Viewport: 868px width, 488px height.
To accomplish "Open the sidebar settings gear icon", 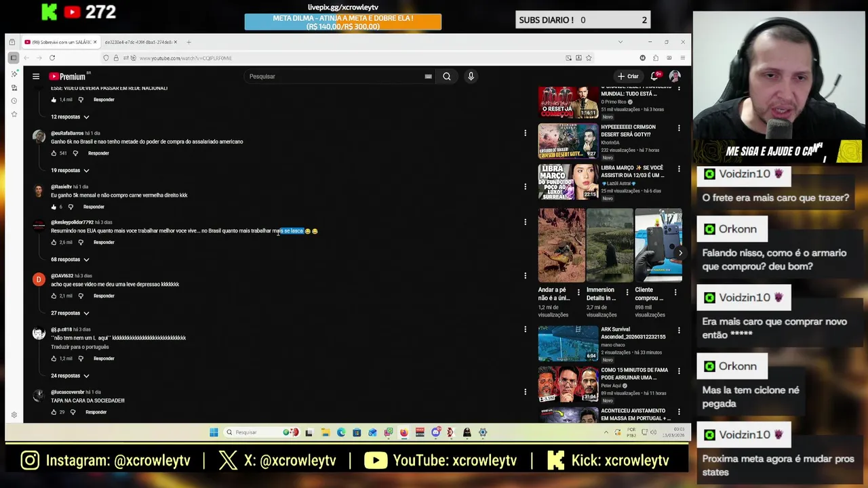I will click(x=14, y=415).
